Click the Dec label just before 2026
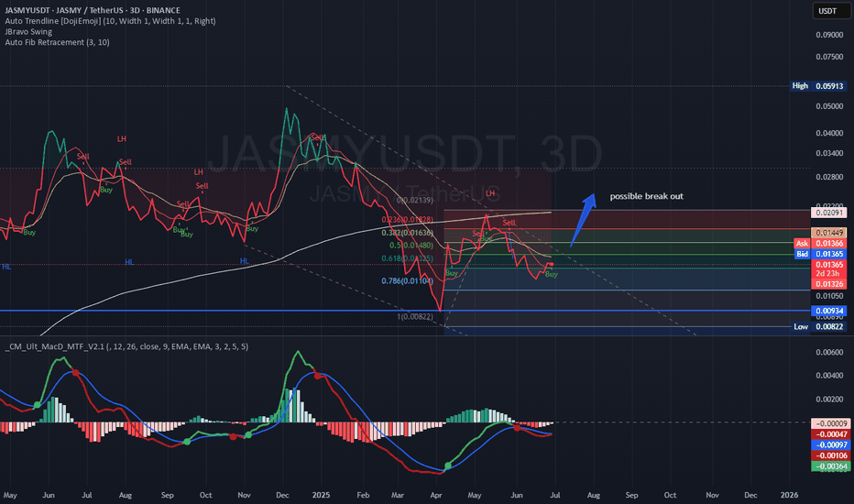 pyautogui.click(x=750, y=495)
